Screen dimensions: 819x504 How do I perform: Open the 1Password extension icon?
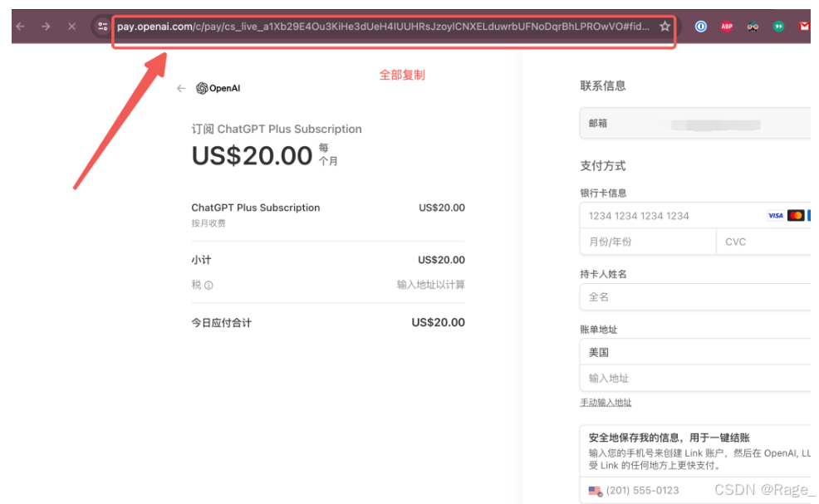click(700, 26)
